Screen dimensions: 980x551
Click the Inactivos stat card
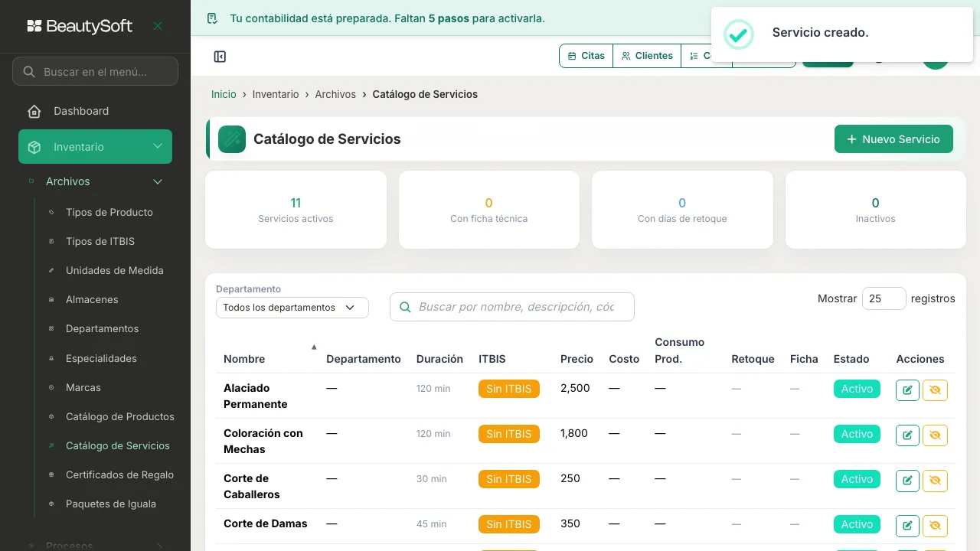tap(875, 210)
